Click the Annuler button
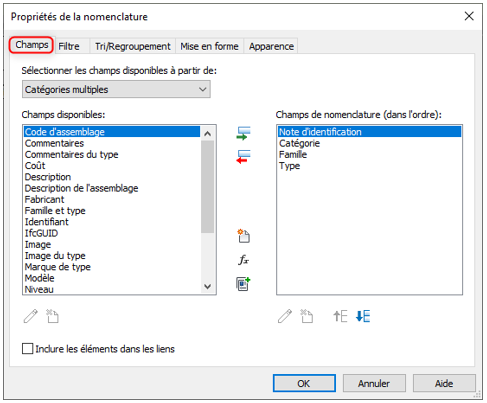The width and height of the screenshot is (487, 403). 374,383
